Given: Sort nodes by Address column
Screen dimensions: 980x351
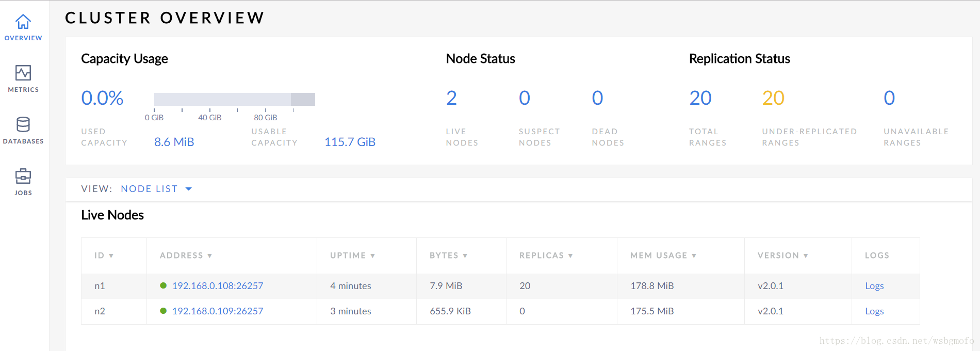Looking at the screenshot, I should coord(186,256).
